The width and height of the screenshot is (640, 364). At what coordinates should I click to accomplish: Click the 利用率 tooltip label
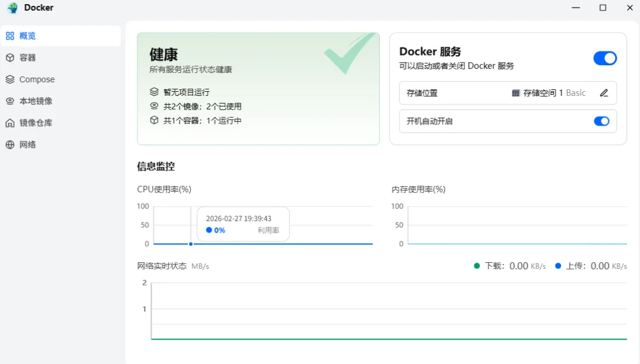coord(268,230)
